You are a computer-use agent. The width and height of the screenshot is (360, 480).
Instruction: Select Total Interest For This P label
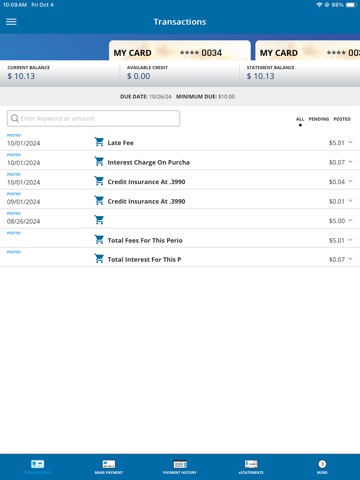(144, 259)
